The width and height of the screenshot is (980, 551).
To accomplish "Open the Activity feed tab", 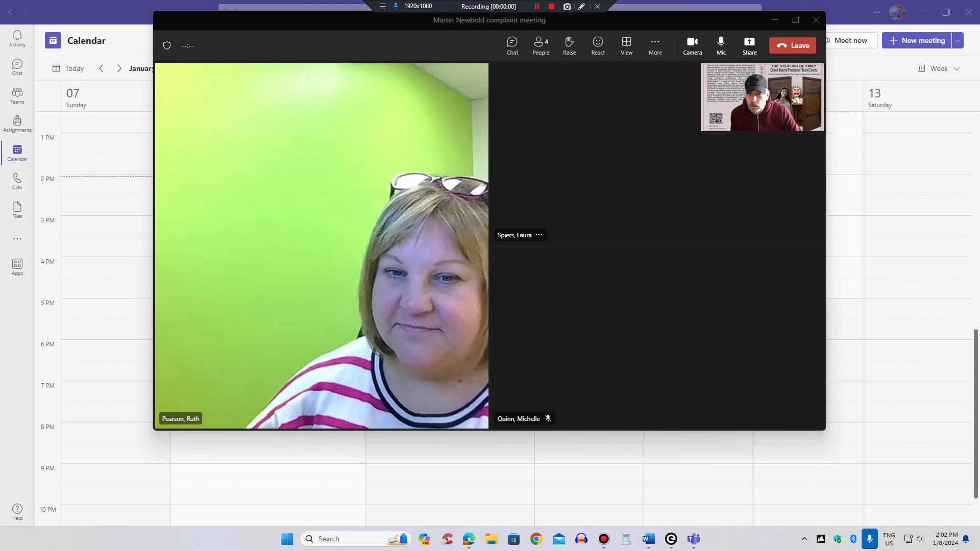I will click(17, 38).
